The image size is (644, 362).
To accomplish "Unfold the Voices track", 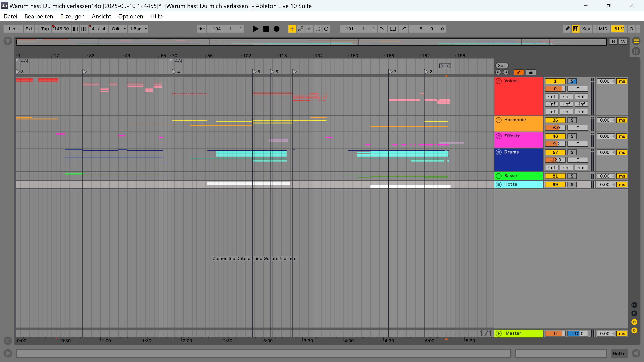I will point(499,81).
